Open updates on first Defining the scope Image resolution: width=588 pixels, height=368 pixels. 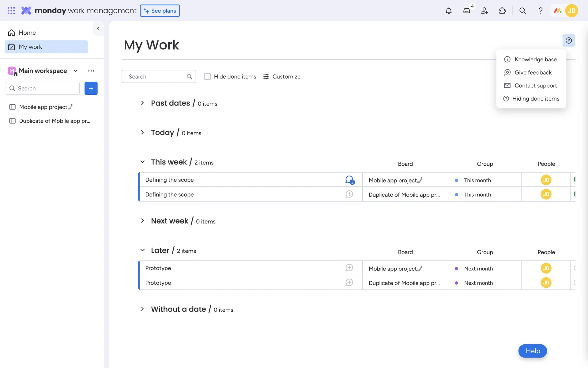click(x=349, y=180)
